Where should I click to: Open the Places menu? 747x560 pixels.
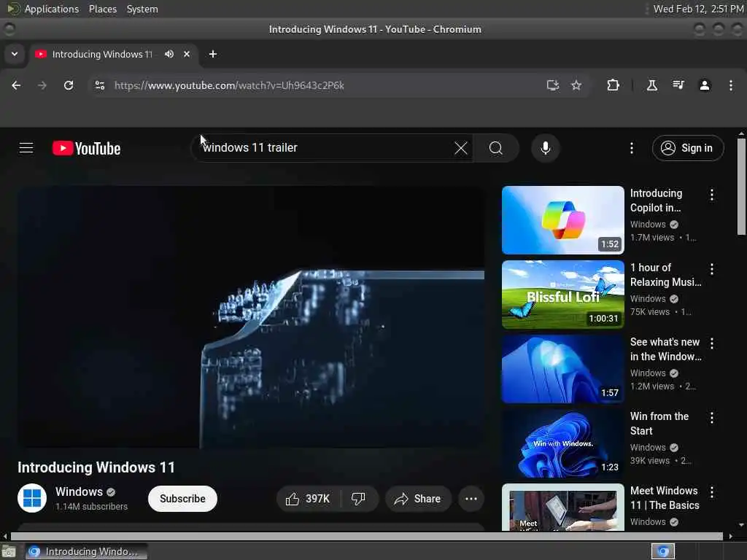pyautogui.click(x=102, y=9)
